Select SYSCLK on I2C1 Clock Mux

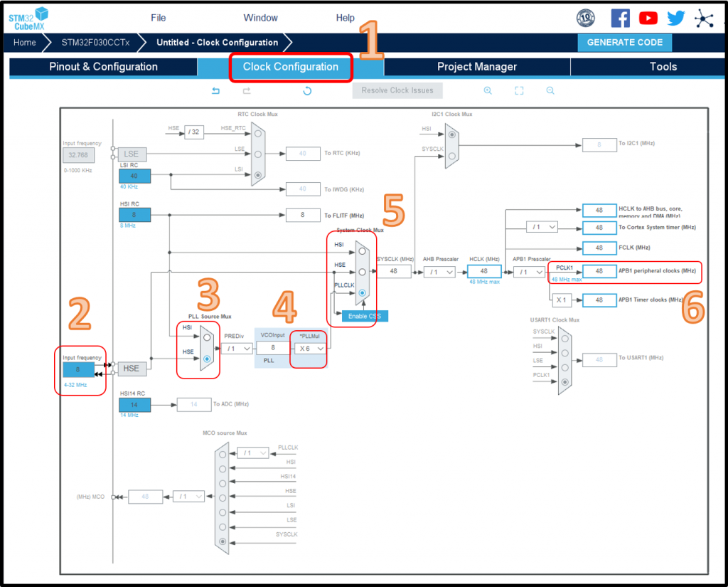pos(451,156)
